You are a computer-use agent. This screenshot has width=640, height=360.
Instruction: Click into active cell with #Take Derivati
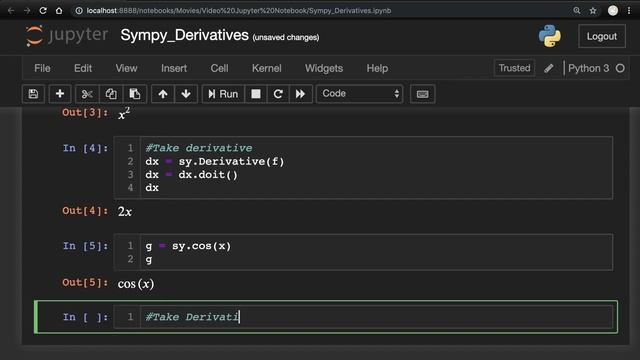pos(376,317)
